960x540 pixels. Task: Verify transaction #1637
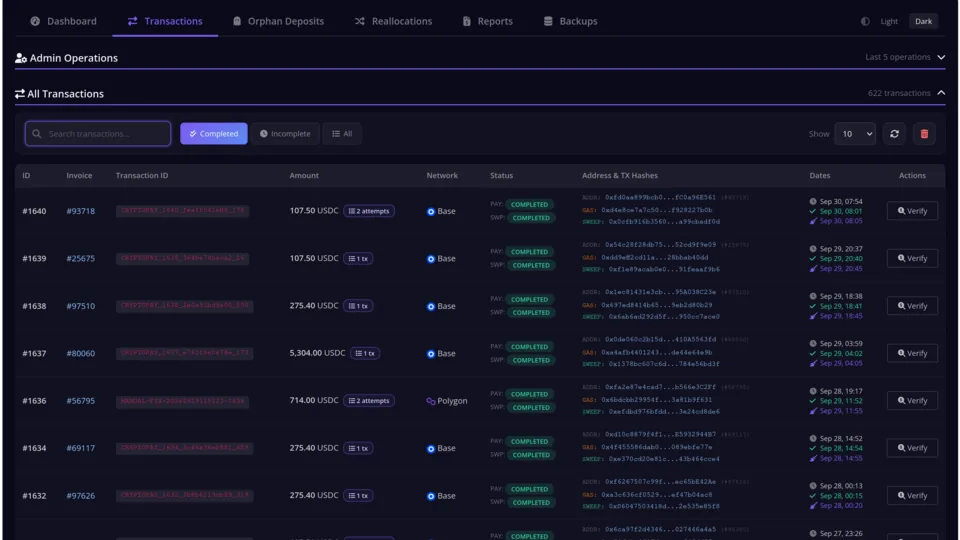(x=912, y=353)
